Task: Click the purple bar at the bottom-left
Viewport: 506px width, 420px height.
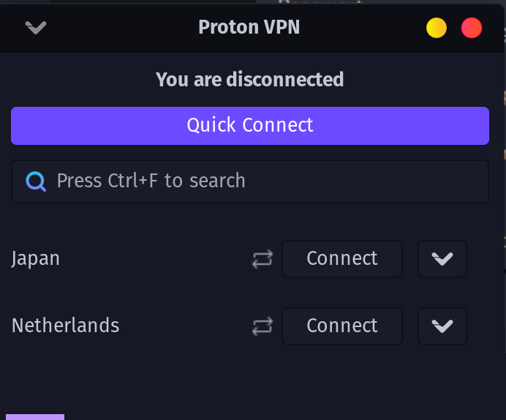Action: pos(34,416)
